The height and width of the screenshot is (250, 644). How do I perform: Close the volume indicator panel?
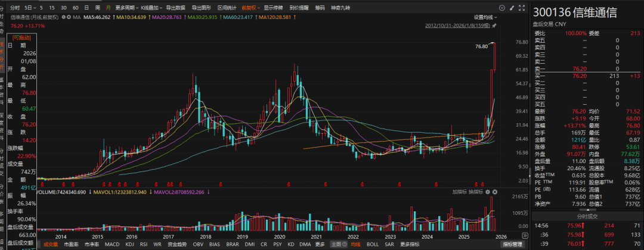pos(494,192)
